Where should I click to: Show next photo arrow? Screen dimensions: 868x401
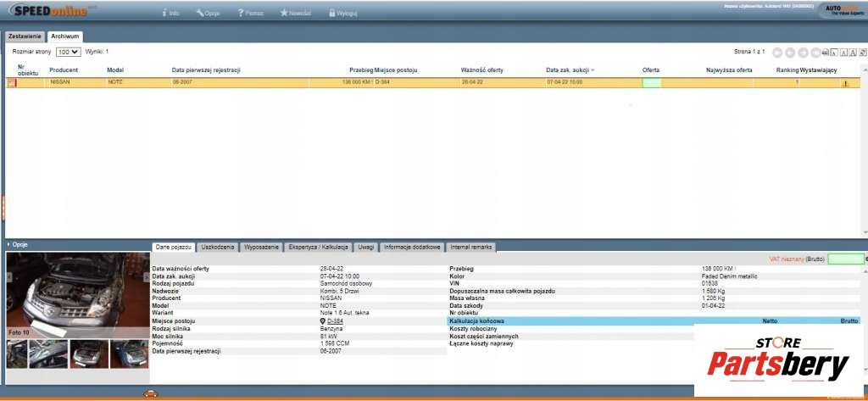point(147,276)
